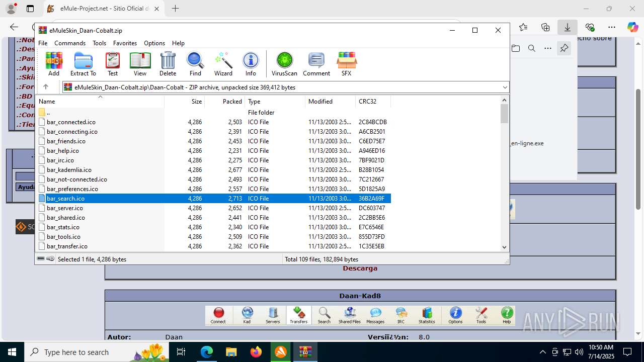This screenshot has width=644, height=362.
Task: Click the SFX toolbar icon
Action: pos(346,64)
